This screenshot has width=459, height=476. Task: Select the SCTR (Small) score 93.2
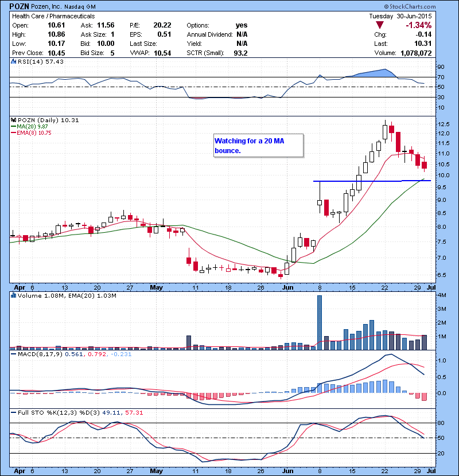(240, 53)
